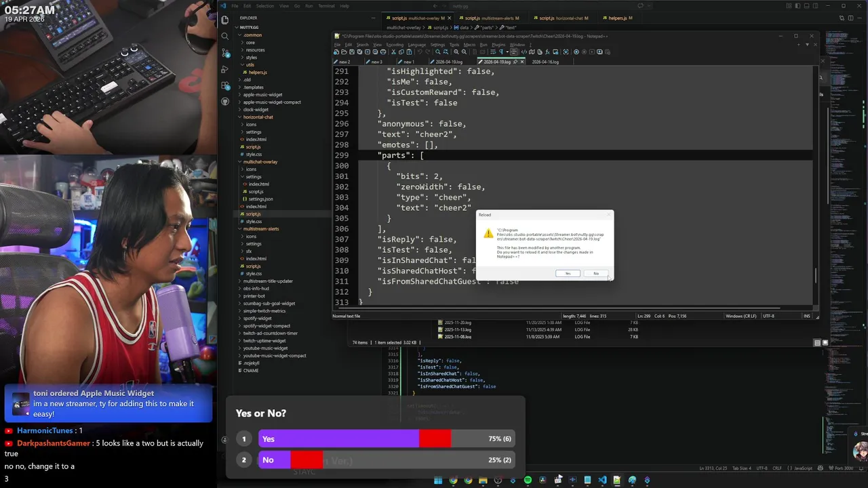Open Source Control icon in VS Code
This screenshot has height=488, width=868.
tap(225, 53)
